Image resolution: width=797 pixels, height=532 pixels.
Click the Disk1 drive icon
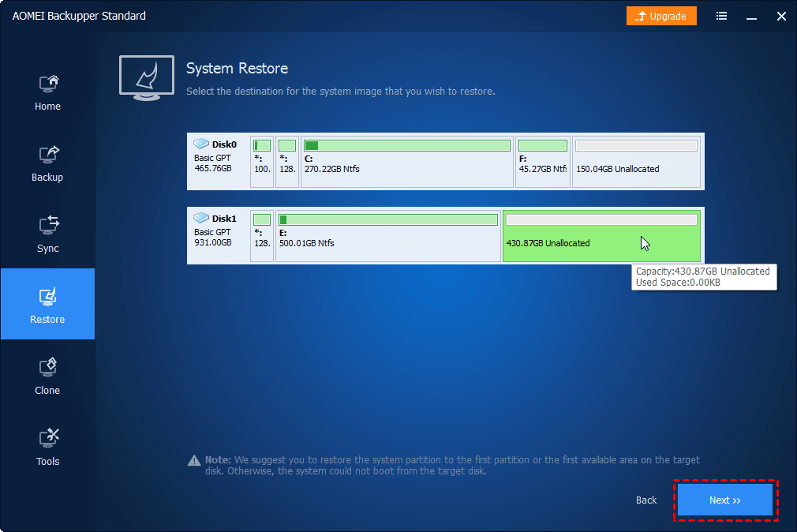[x=201, y=218]
